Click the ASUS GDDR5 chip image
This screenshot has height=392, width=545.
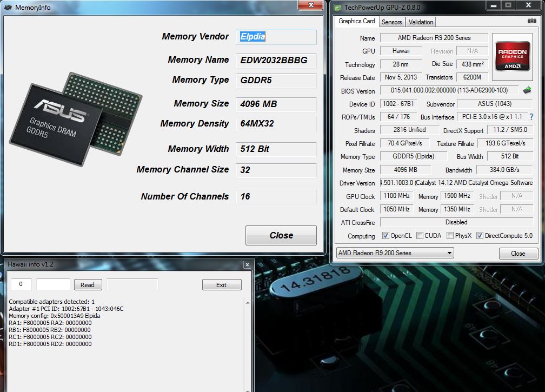coord(76,119)
